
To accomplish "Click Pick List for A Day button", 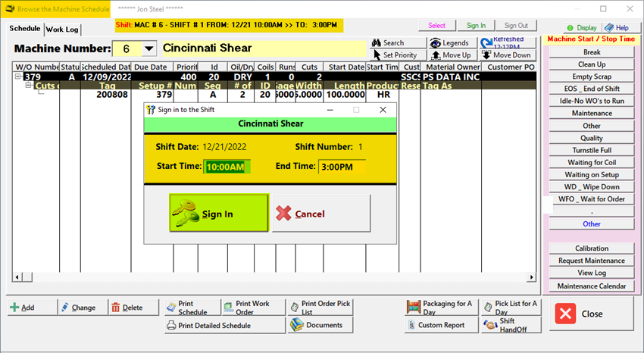I will [511, 308].
